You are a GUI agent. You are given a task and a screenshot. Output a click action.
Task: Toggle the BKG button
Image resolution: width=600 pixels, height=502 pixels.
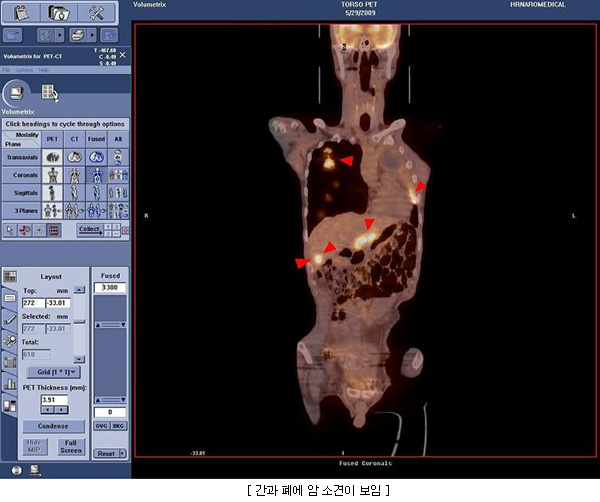(x=117, y=426)
